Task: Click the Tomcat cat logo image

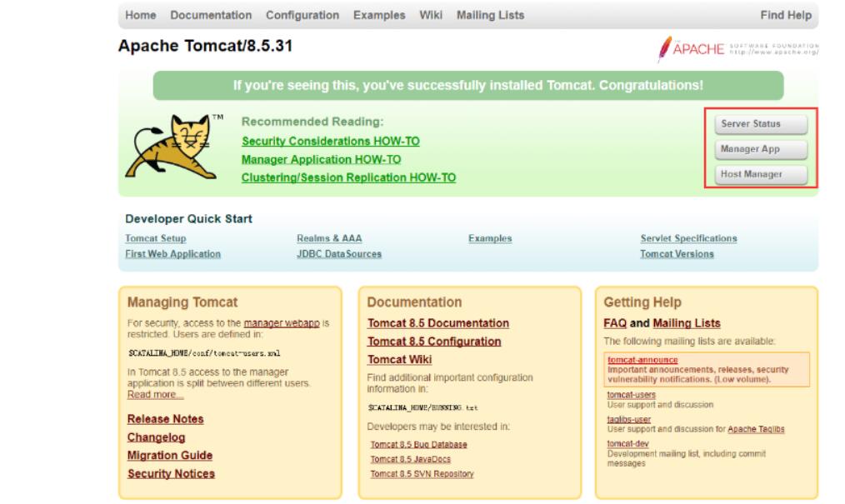Action: coord(173,147)
